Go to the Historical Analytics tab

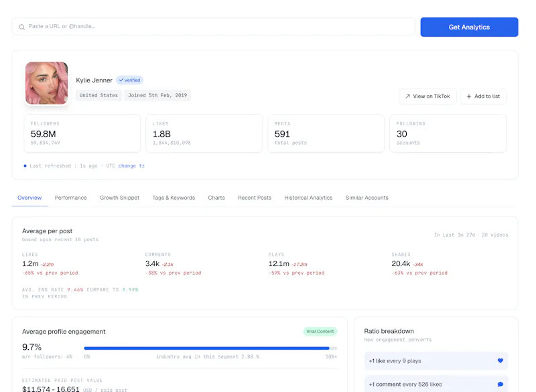coord(308,198)
